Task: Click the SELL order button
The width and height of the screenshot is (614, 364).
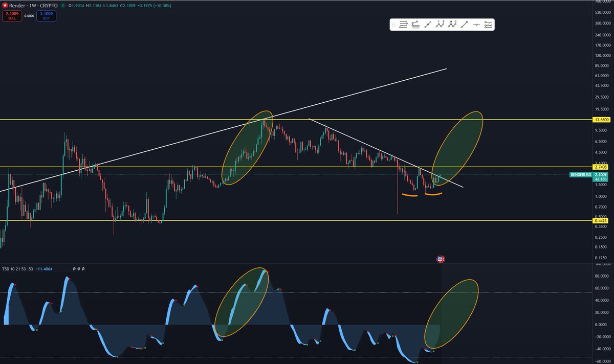Action: (12, 15)
